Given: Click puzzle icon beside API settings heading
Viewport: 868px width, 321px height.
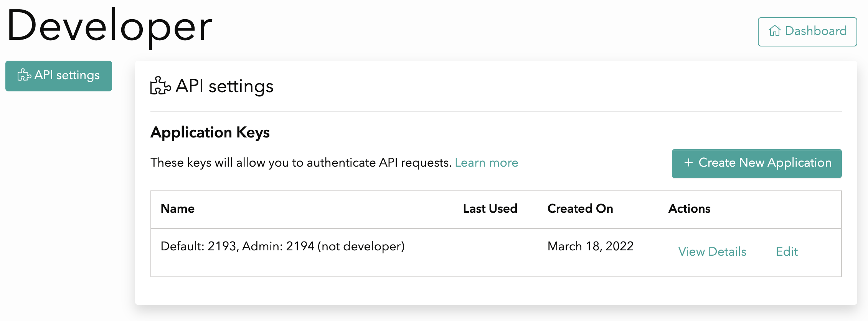Looking at the screenshot, I should 160,86.
